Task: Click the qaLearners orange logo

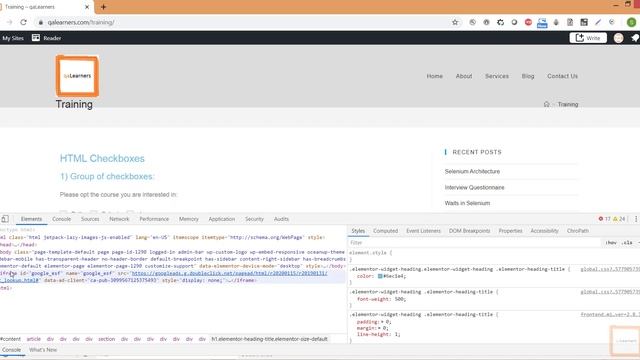Action: click(x=78, y=76)
